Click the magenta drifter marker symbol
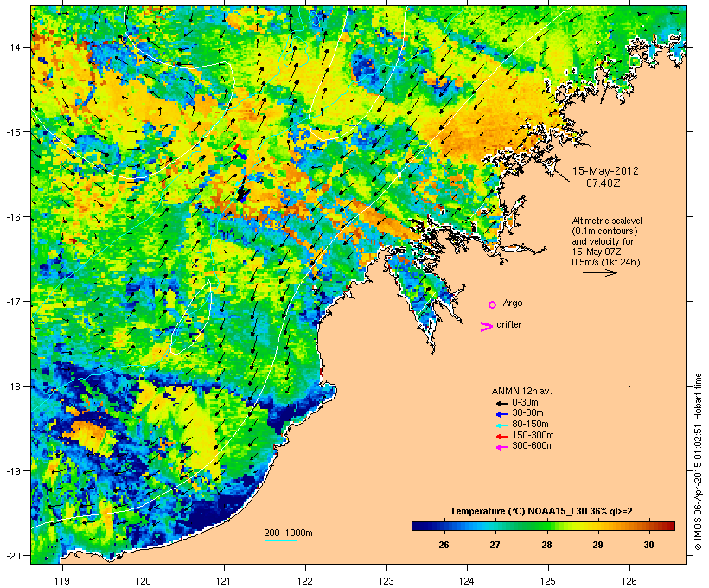Viewport: 709px width, 588px height. pyautogui.click(x=486, y=327)
